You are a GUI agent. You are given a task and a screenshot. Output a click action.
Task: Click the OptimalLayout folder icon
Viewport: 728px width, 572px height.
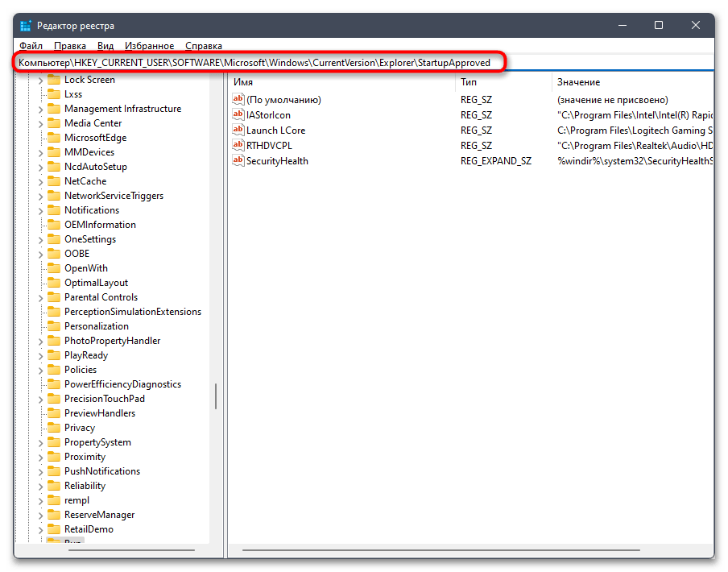(x=54, y=282)
